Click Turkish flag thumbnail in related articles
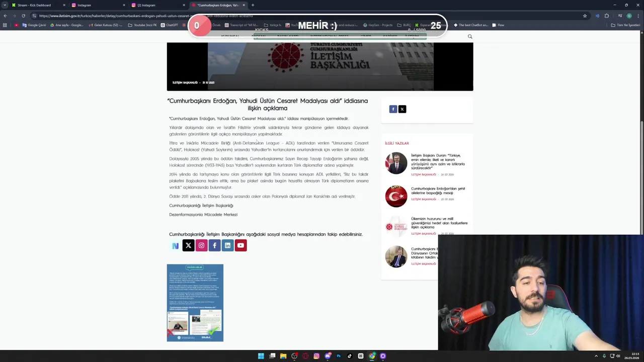Image resolution: width=644 pixels, height=362 pixels. tap(396, 196)
